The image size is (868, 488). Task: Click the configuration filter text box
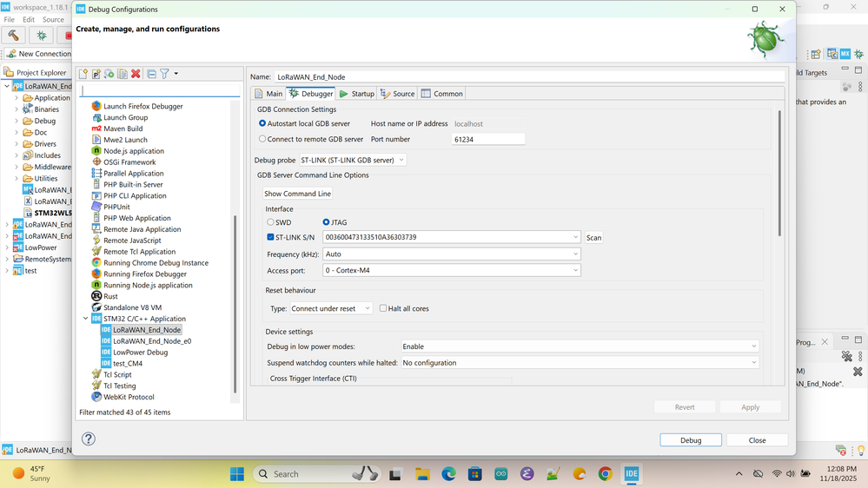click(160, 90)
